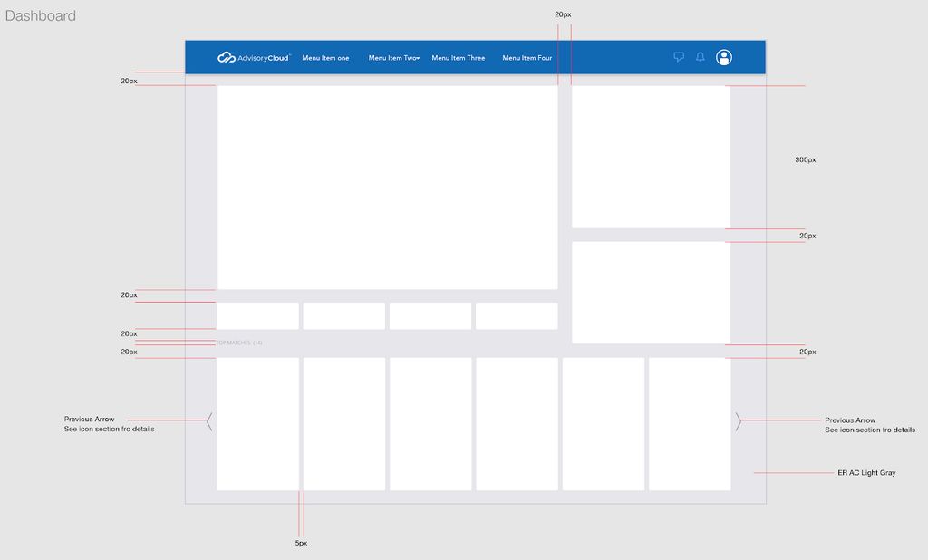Screen dimensions: 928x560
Task: Click the TOP MATCHES (14) label
Action: (237, 343)
